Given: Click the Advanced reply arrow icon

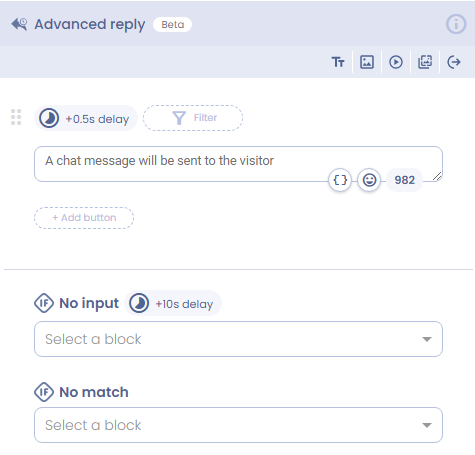Looking at the screenshot, I should click(19, 24).
